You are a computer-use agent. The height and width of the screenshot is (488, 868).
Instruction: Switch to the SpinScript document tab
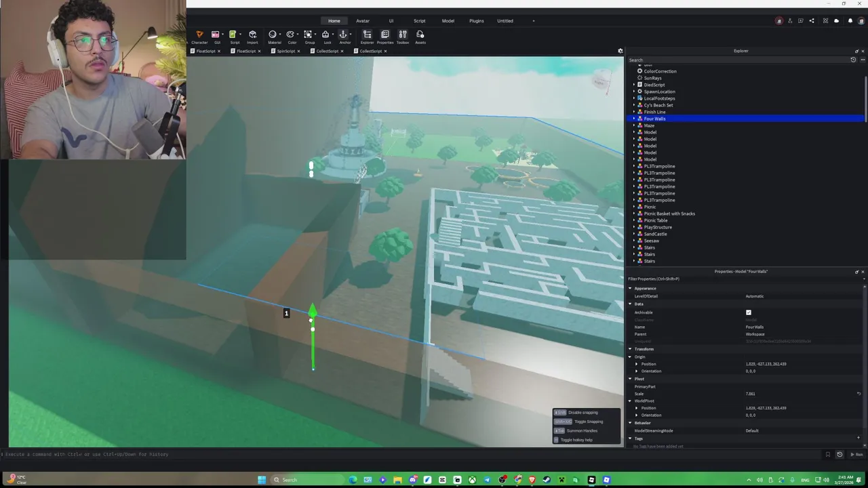pyautogui.click(x=286, y=51)
